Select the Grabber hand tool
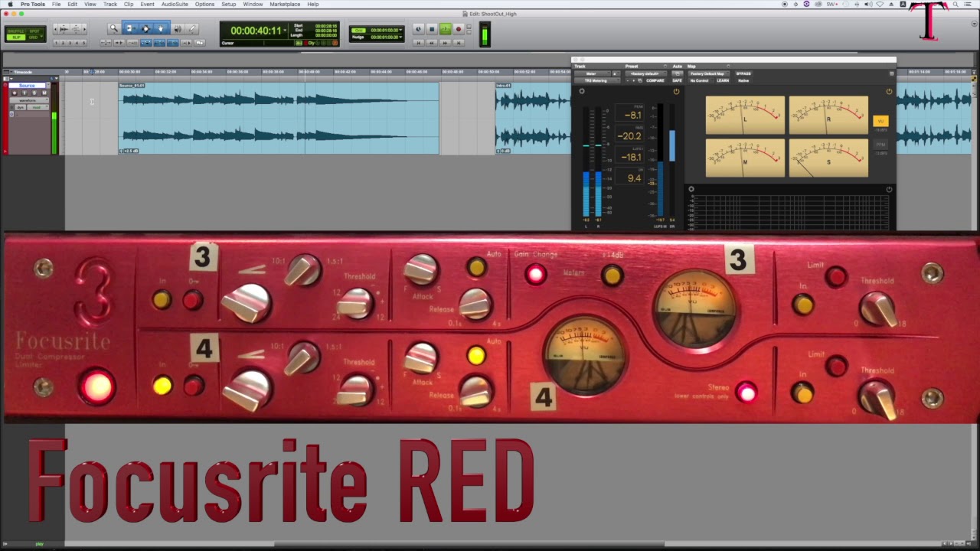This screenshot has height=551, width=980. click(x=161, y=28)
